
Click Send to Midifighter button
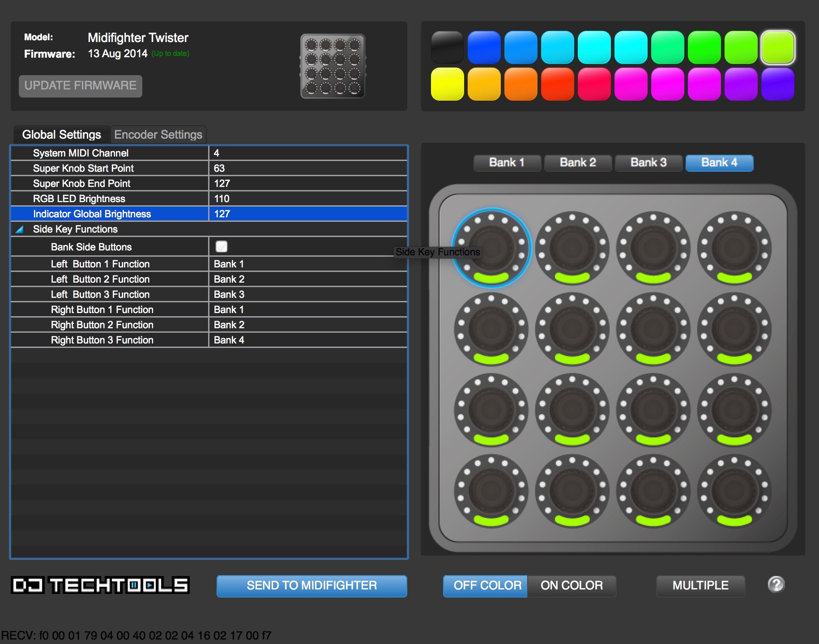click(312, 586)
